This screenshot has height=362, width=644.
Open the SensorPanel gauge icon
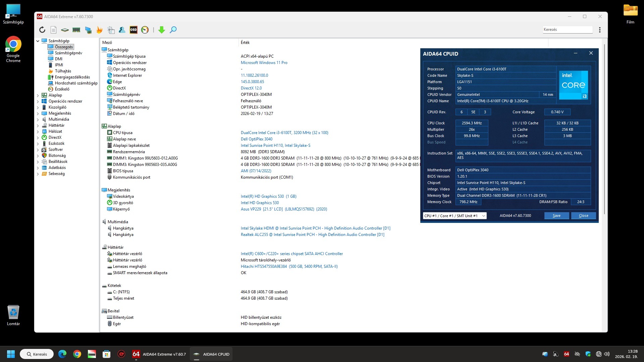[145, 30]
